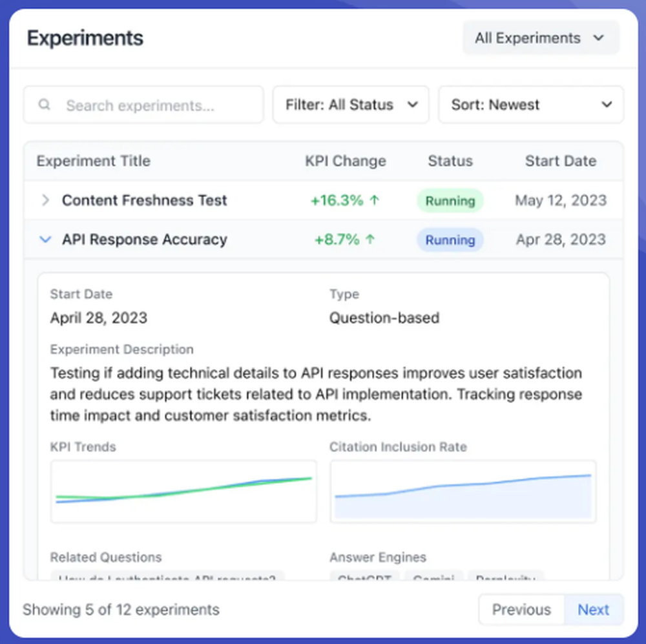
Task: Select the Gemini answer engine chip
Action: [x=433, y=577]
